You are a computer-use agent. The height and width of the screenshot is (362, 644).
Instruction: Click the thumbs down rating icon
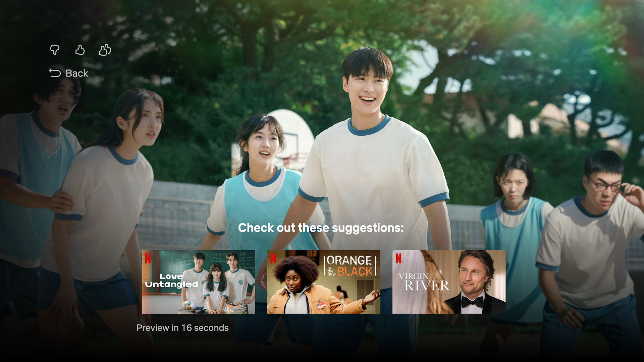pyautogui.click(x=55, y=50)
